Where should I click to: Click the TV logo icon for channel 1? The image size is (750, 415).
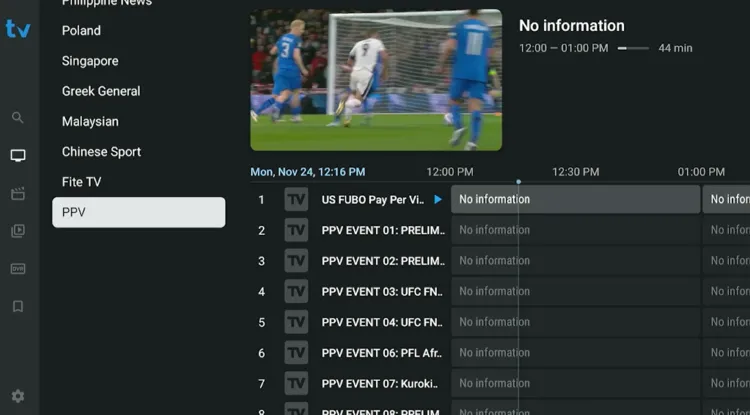tap(296, 199)
